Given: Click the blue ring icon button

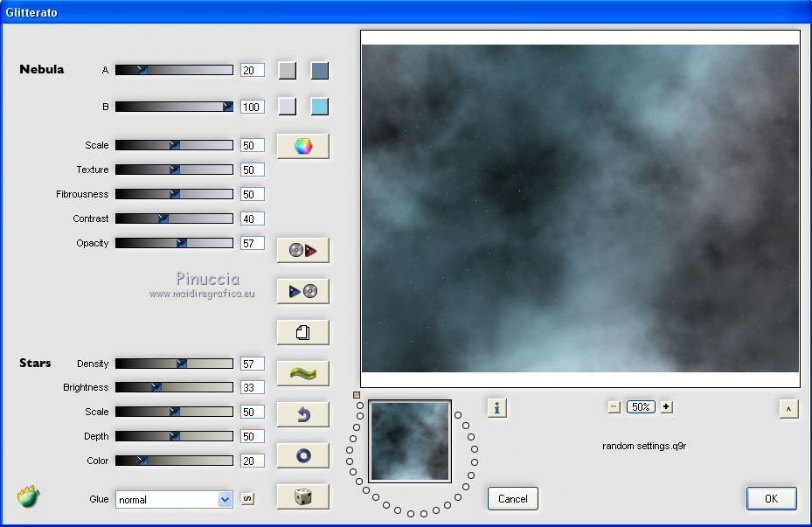Looking at the screenshot, I should [303, 455].
